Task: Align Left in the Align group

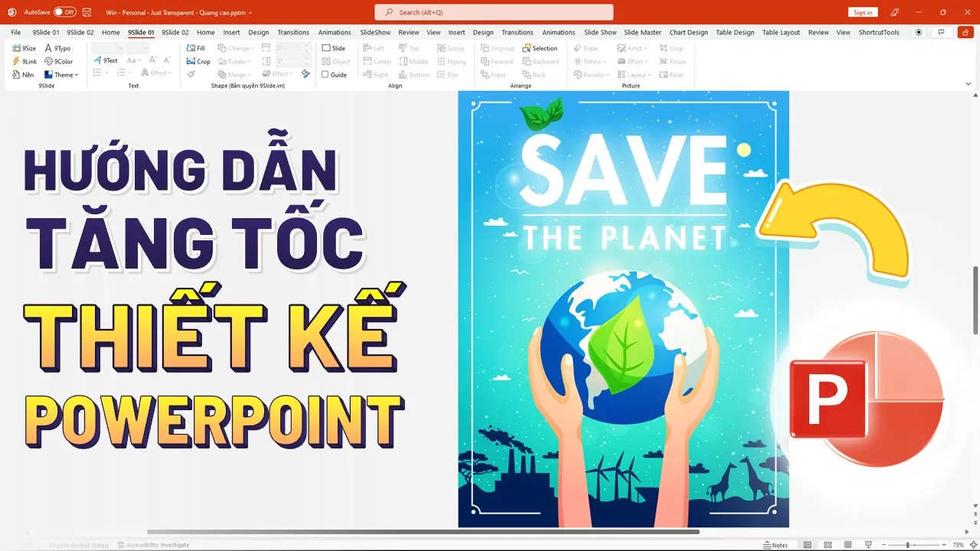Action: tap(374, 48)
